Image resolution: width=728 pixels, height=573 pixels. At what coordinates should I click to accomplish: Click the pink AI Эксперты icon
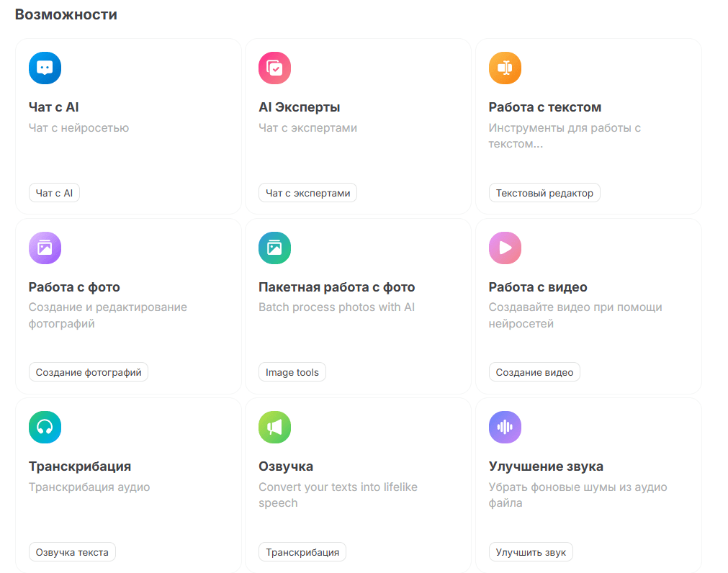tap(274, 68)
